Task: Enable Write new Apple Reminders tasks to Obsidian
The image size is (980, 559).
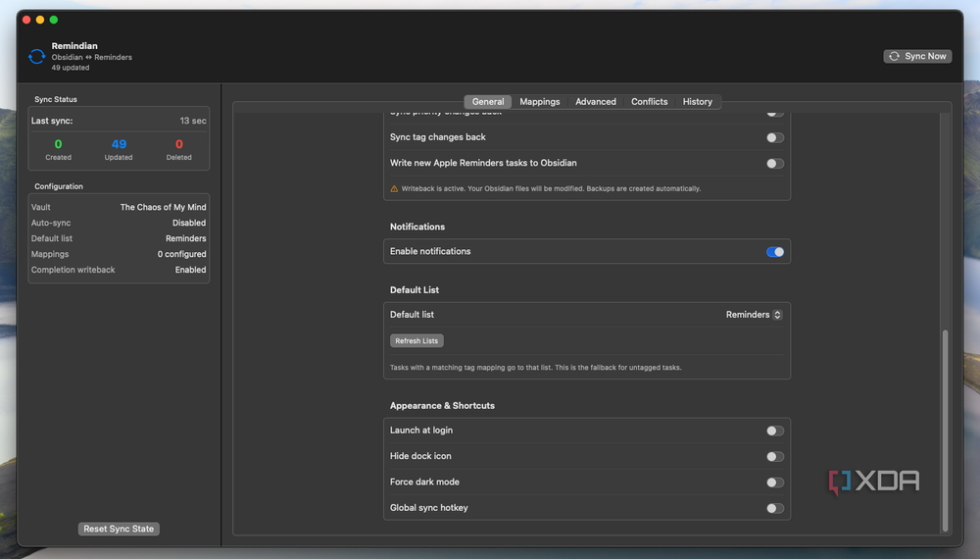Action: (x=775, y=163)
